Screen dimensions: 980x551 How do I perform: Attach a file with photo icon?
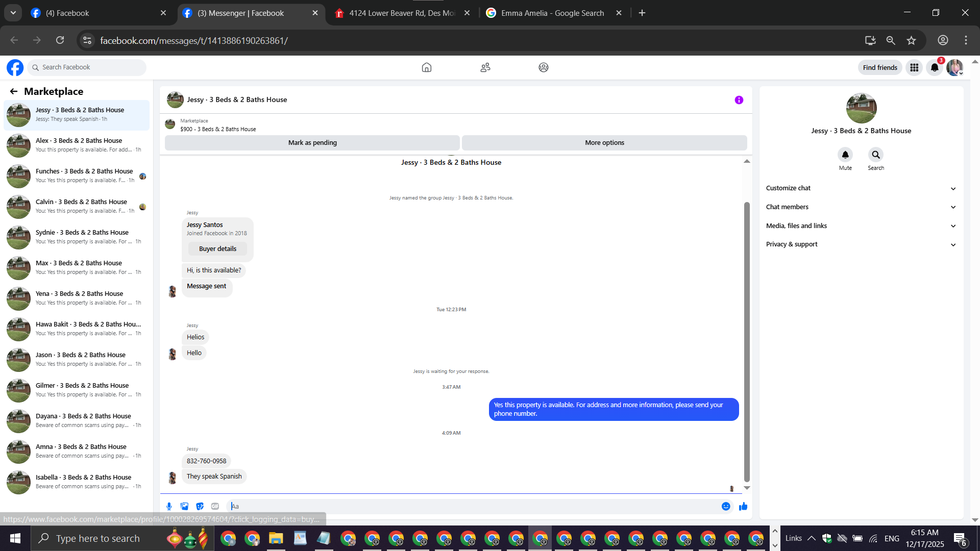(x=184, y=506)
